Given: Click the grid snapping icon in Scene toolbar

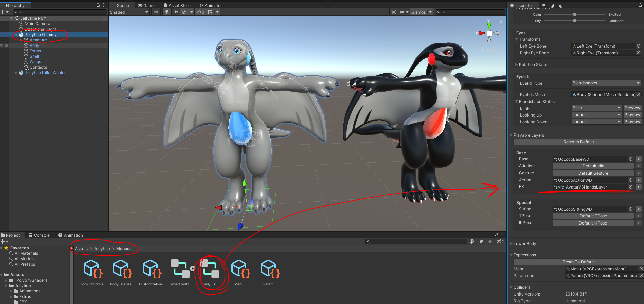Looking at the screenshot, I should coord(210,12).
